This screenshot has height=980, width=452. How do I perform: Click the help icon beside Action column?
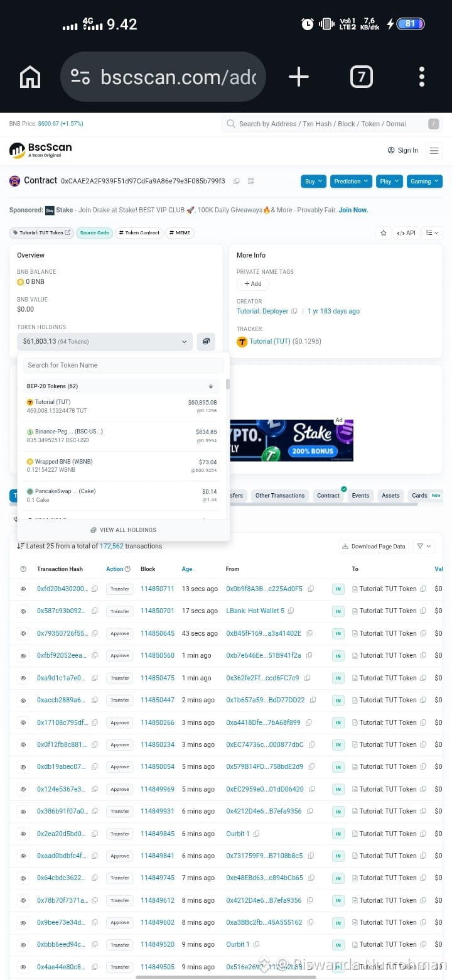tap(127, 569)
